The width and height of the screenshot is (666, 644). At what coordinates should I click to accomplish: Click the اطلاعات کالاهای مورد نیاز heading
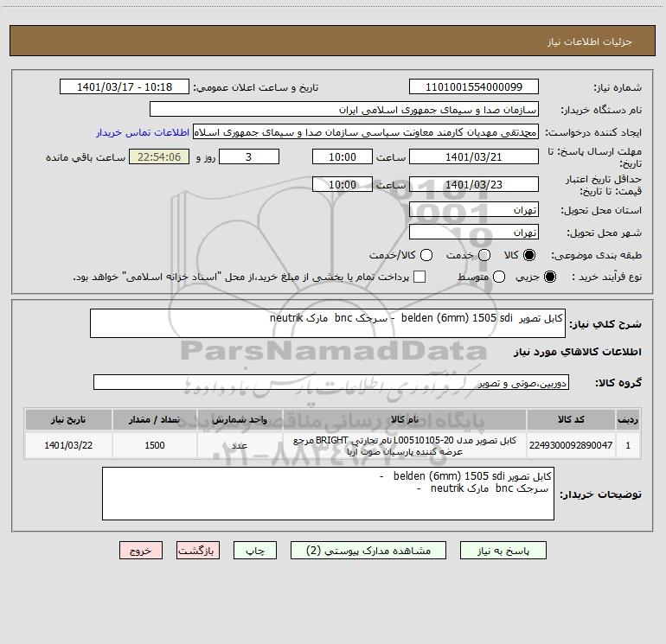point(578,352)
